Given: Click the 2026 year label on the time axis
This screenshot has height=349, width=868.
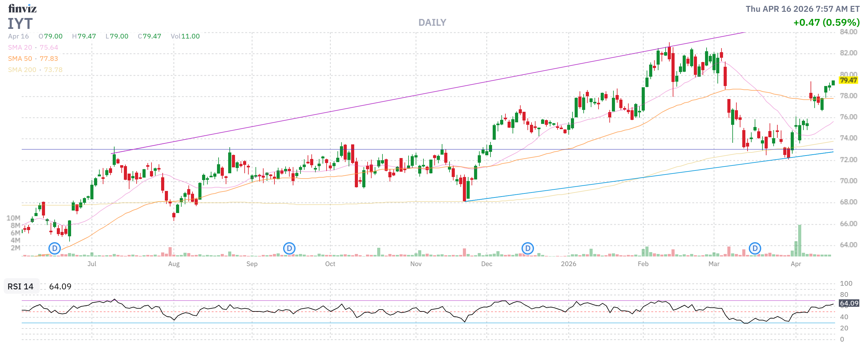Looking at the screenshot, I should (568, 264).
